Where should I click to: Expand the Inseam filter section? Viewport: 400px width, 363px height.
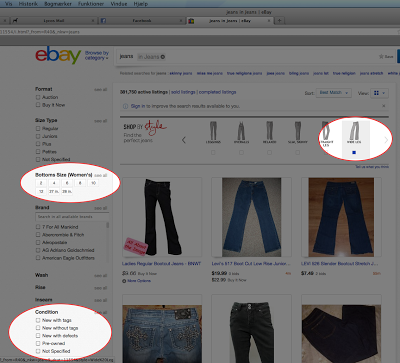coord(43,300)
